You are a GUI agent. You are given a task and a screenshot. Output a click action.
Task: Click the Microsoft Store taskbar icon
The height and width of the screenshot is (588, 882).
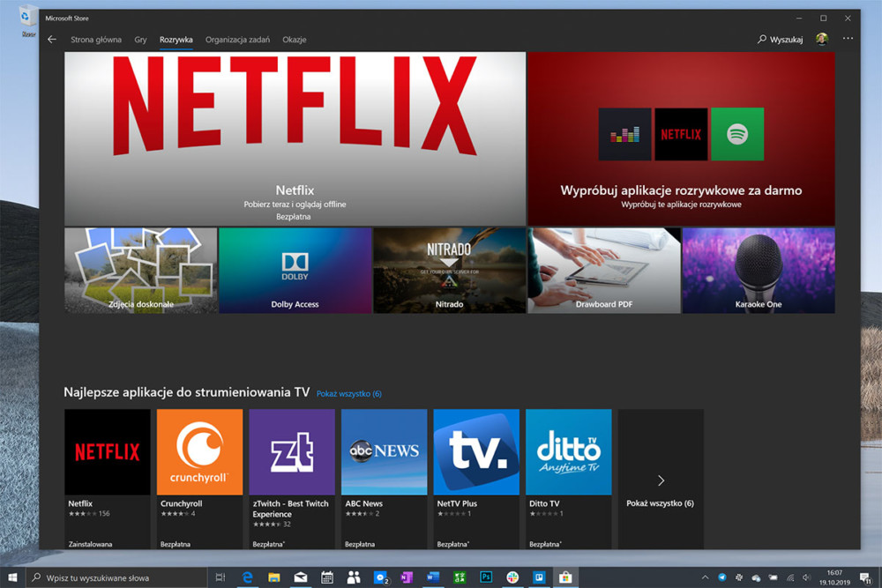565,577
